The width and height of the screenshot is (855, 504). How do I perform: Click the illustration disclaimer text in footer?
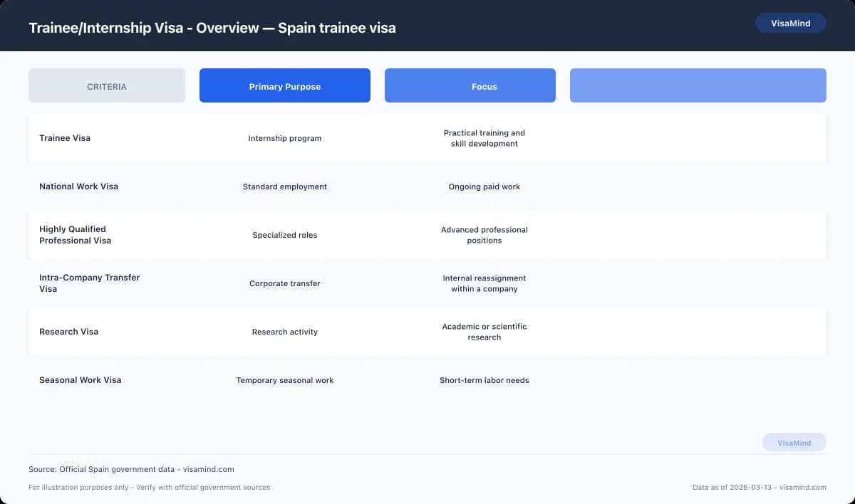[149, 488]
